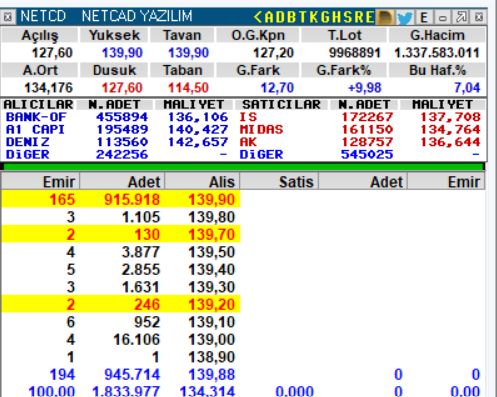Click the Alis column header
The width and height of the screenshot is (497, 397).
click(x=202, y=182)
